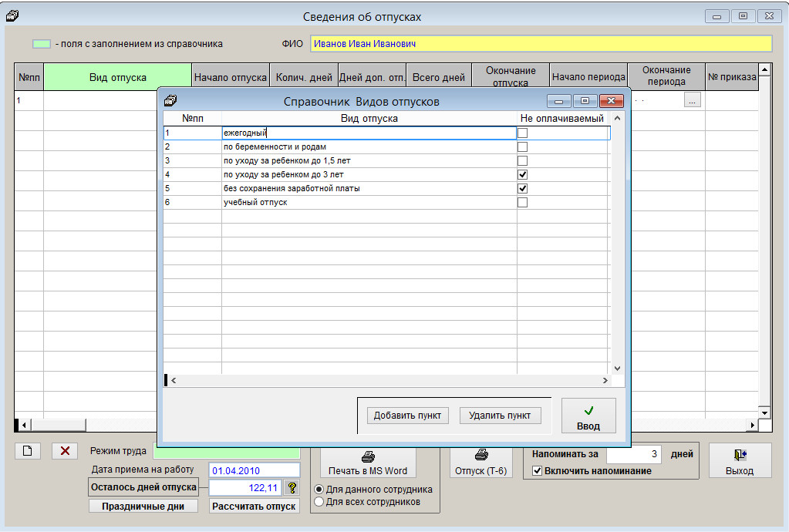The height and width of the screenshot is (532, 789).
Task: Toggle unpaid checkbox for ежегодный row
Action: pyautogui.click(x=522, y=133)
